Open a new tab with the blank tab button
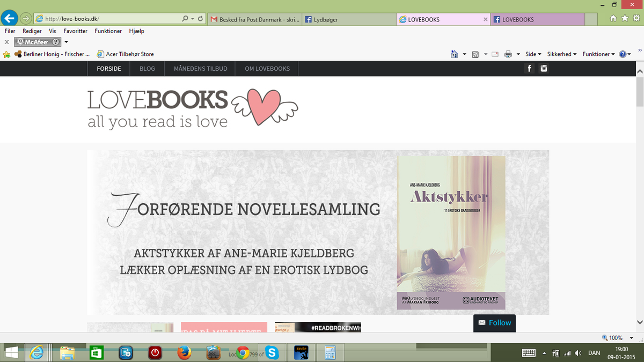This screenshot has width=644, height=362. [590, 19]
